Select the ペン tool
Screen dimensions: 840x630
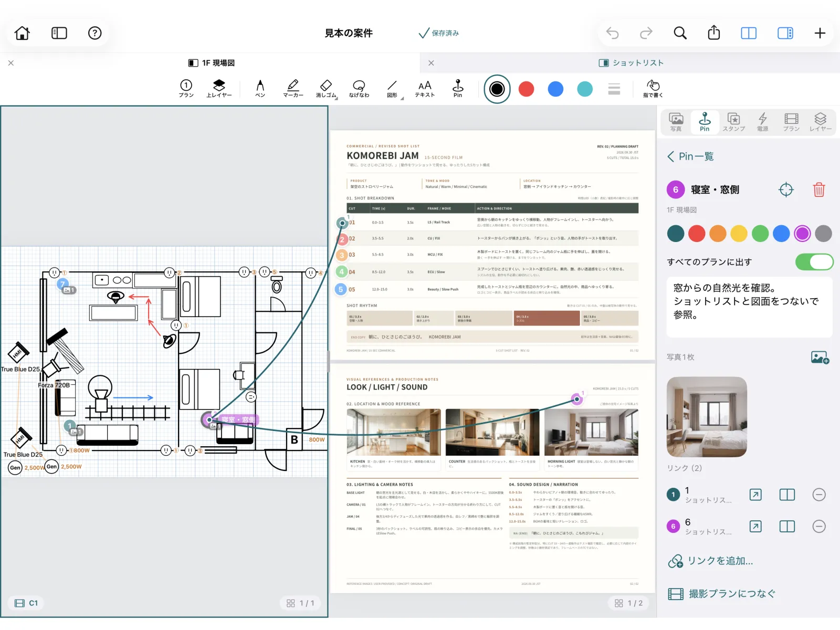[x=260, y=88]
